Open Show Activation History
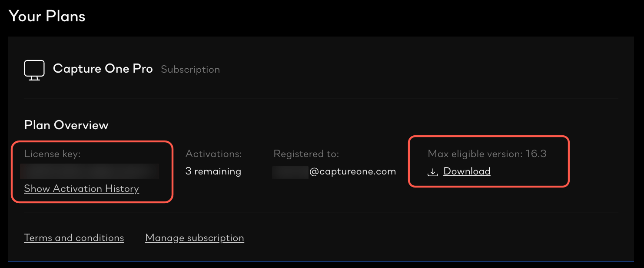 tap(81, 188)
